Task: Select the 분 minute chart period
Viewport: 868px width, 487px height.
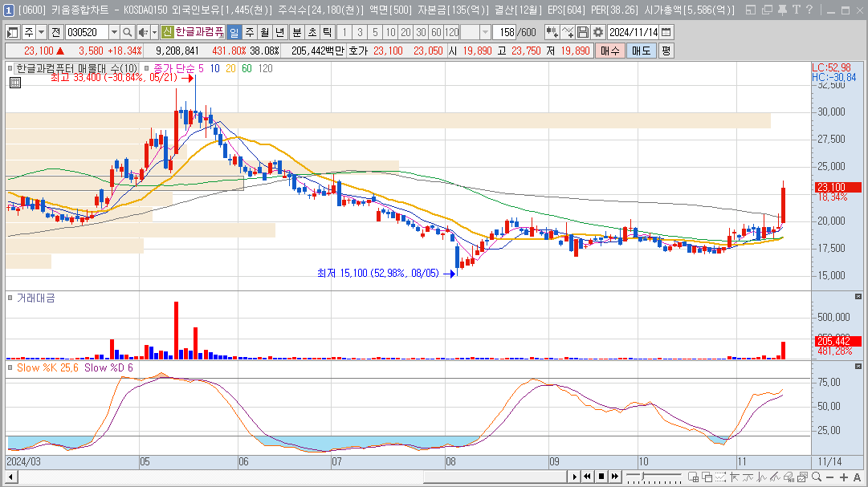Action: (297, 33)
